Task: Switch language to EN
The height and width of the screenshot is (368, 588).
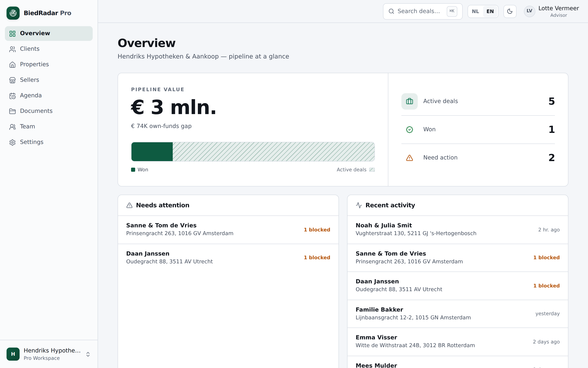Action: [x=490, y=11]
